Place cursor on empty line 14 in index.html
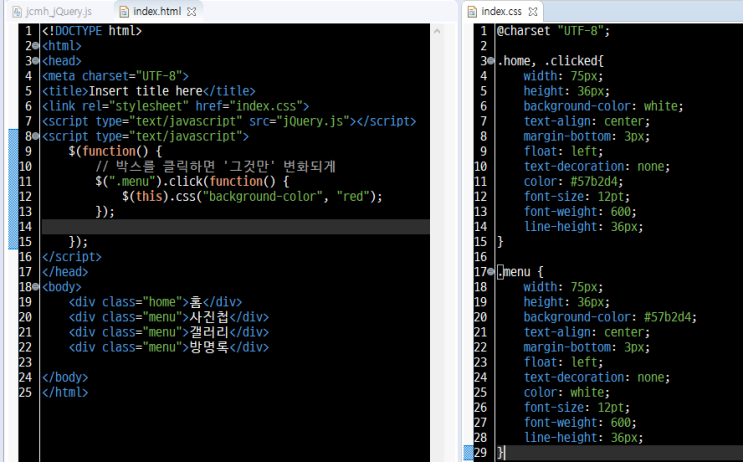Image resolution: width=743 pixels, height=462 pixels. tap(236, 226)
